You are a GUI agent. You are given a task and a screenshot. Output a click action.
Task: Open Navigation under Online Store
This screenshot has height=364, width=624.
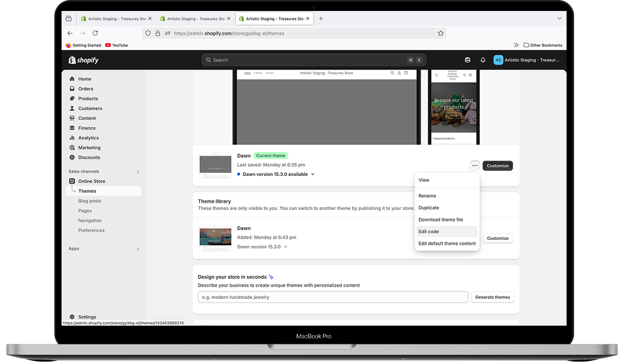point(90,220)
